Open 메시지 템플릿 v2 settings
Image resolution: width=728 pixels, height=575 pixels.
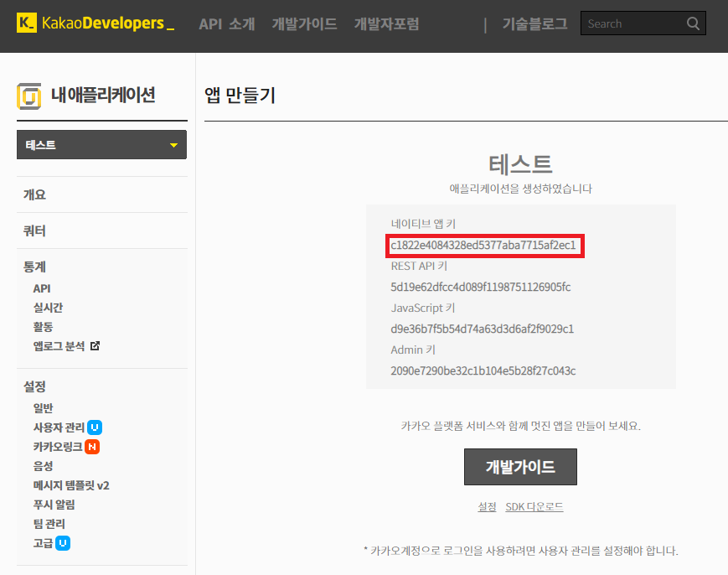(71, 485)
